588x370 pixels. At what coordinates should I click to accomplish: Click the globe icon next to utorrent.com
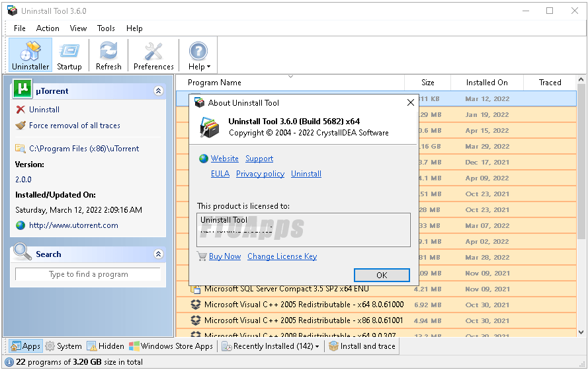21,225
